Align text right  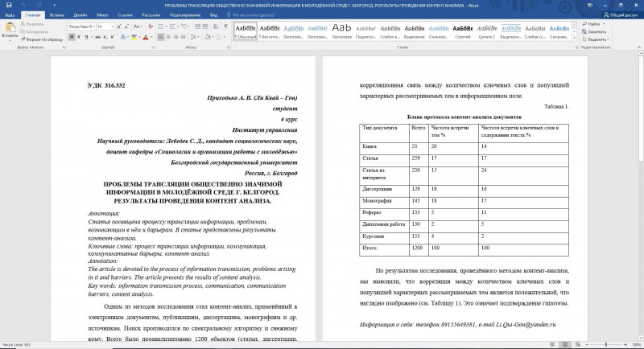[x=175, y=37]
